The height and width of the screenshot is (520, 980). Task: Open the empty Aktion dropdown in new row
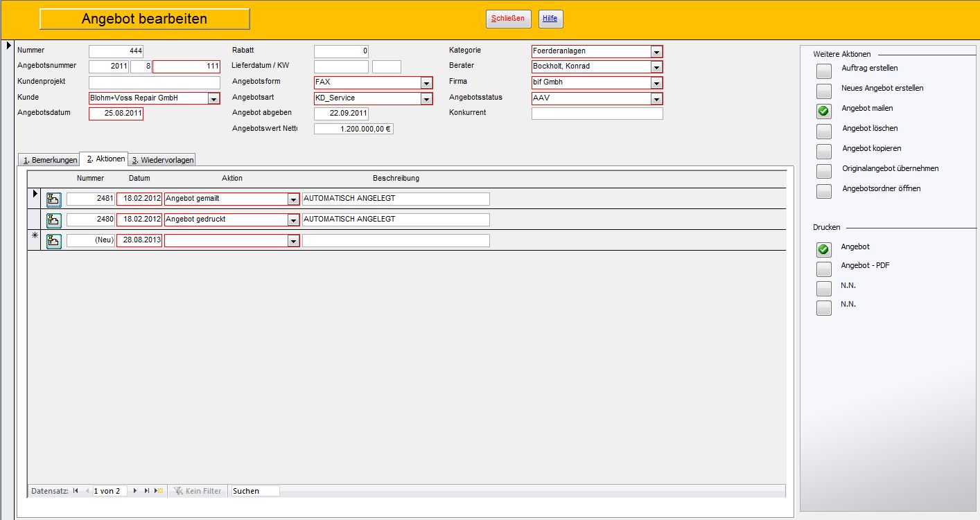click(293, 241)
